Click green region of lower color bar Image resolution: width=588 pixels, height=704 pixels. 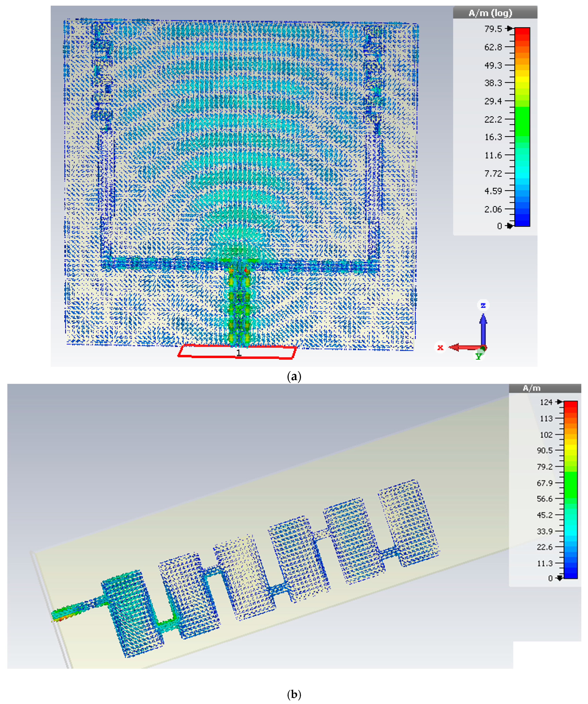571,483
